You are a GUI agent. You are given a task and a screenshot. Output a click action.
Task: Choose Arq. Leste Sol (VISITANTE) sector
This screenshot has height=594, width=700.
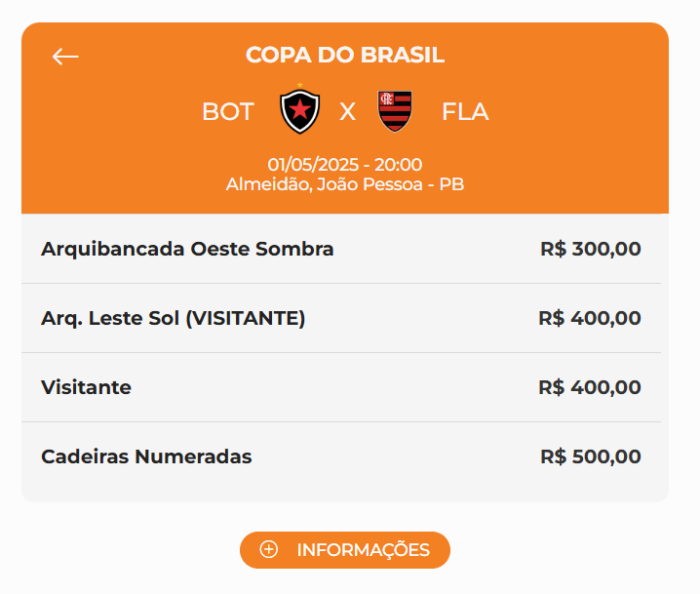point(174,318)
